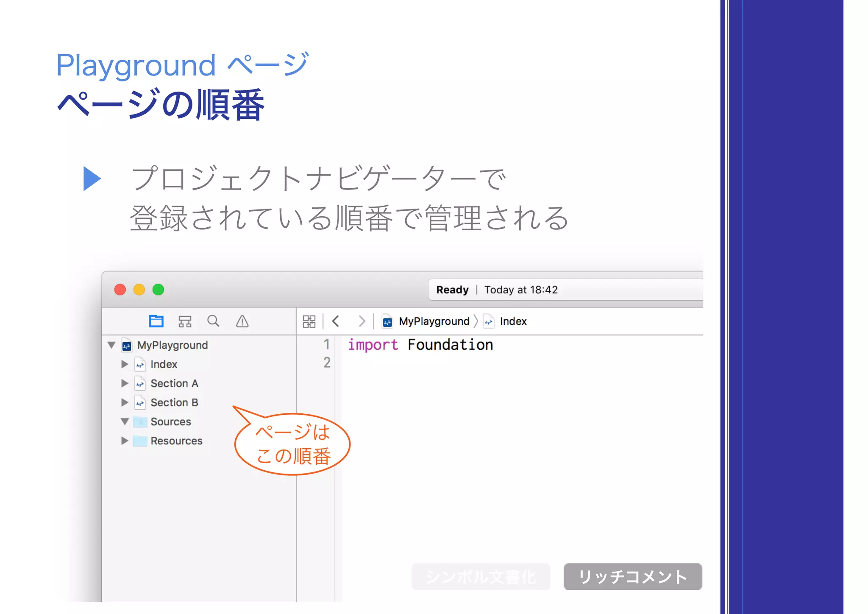
Task: Click the Sources folder icon
Action: pyautogui.click(x=140, y=421)
